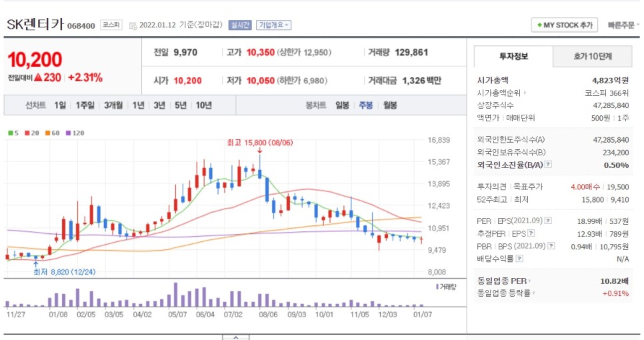Click the 동일업종 등락률 link
The height and width of the screenshot is (340, 644).
click(506, 293)
